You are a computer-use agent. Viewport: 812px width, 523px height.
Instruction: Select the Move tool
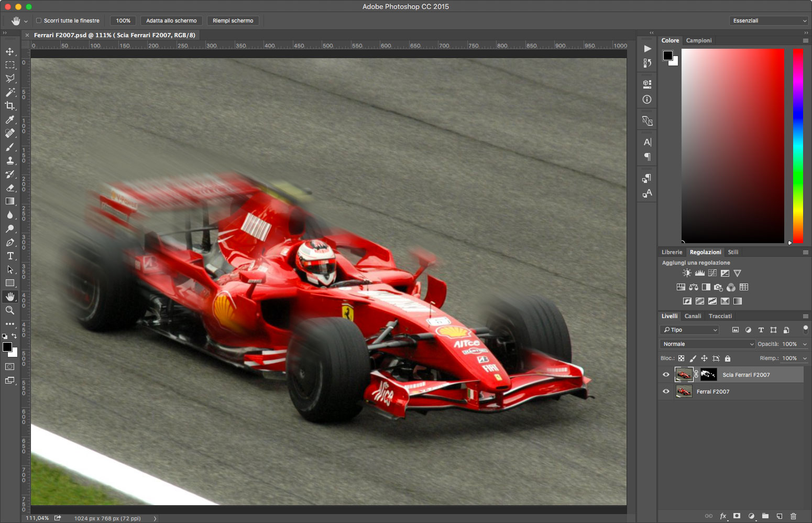(x=10, y=51)
